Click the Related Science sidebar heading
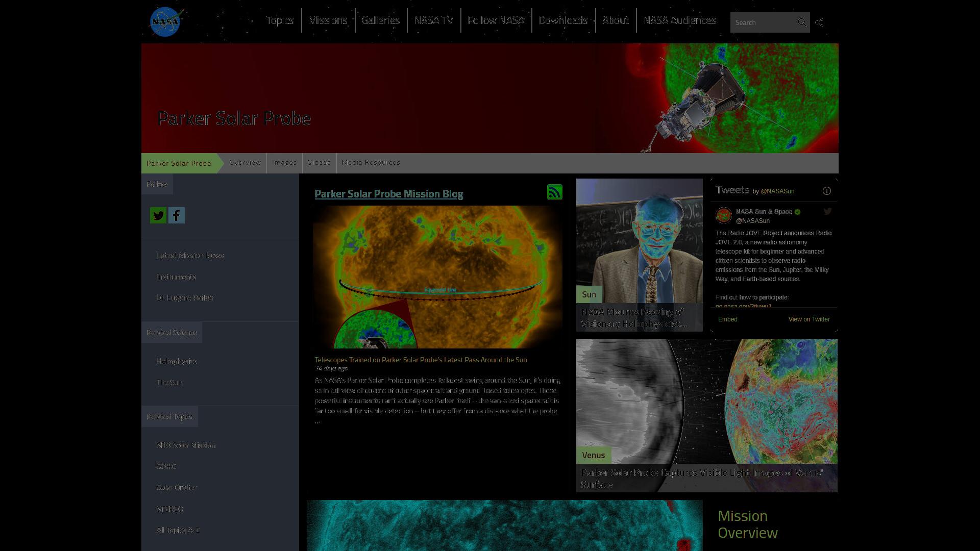 (x=171, y=333)
